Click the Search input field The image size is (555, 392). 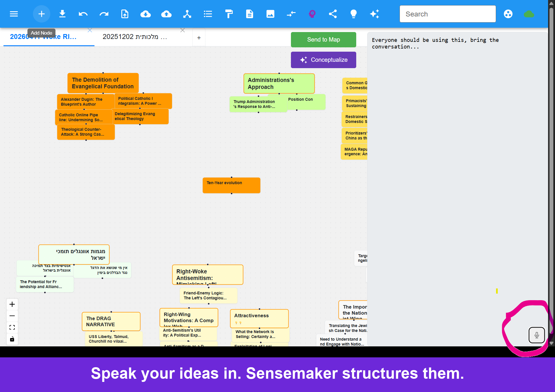448,14
